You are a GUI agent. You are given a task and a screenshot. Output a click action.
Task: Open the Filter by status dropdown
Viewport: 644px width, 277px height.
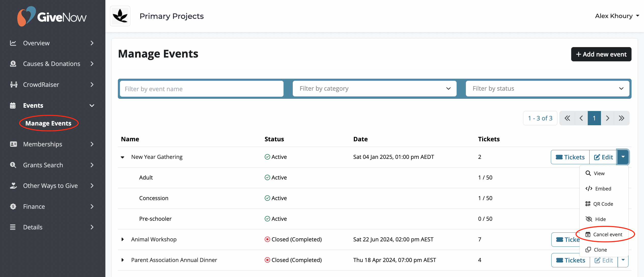(547, 89)
